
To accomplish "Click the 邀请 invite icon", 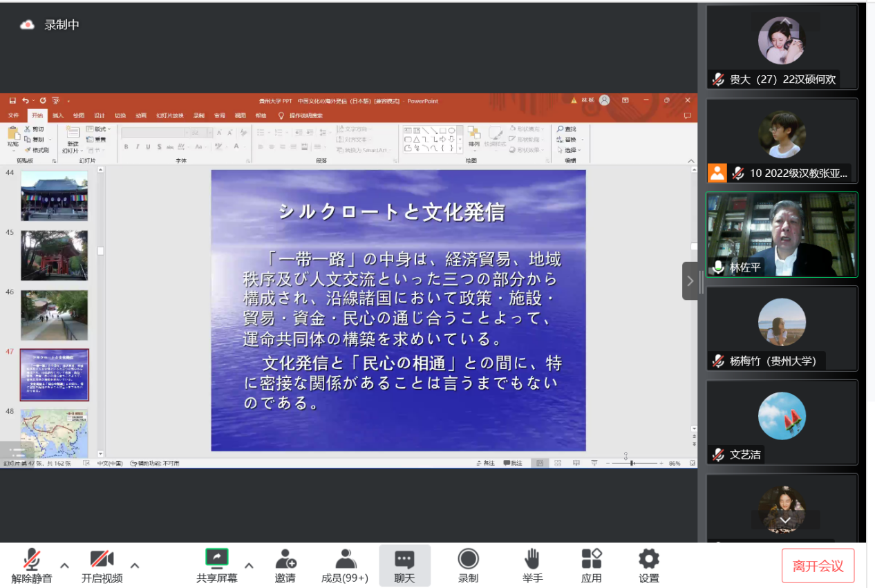I will 285,565.
